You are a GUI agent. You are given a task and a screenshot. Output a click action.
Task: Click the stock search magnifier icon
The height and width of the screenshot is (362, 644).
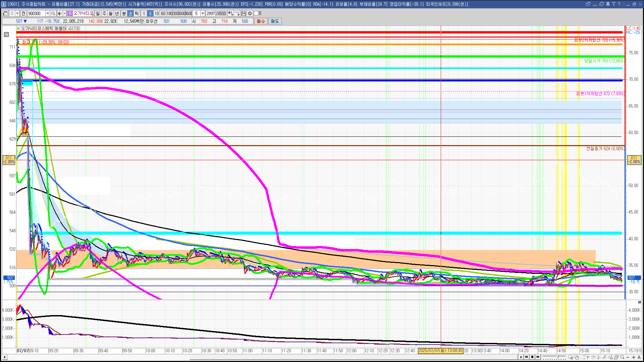click(x=53, y=13)
